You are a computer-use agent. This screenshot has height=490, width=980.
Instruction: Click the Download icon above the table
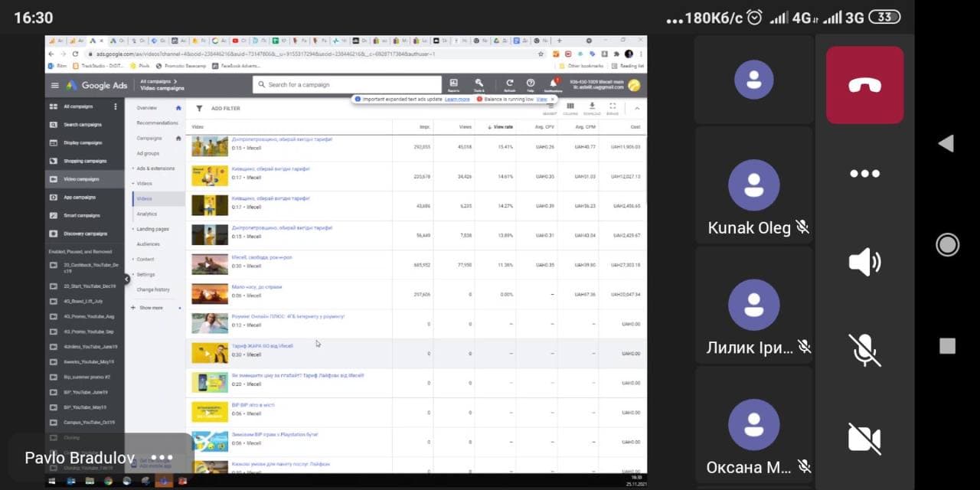click(592, 108)
